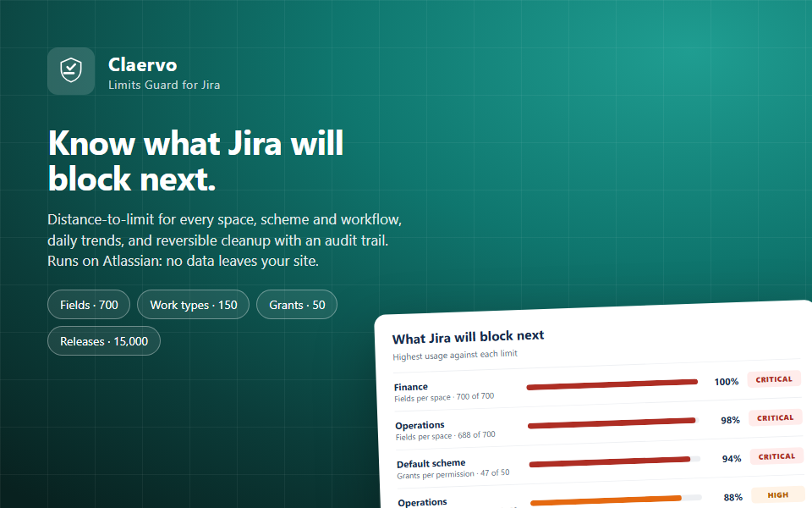Click the 'Know what Jira will block next.' headline
Viewport: 812px width, 508px height.
click(x=195, y=161)
